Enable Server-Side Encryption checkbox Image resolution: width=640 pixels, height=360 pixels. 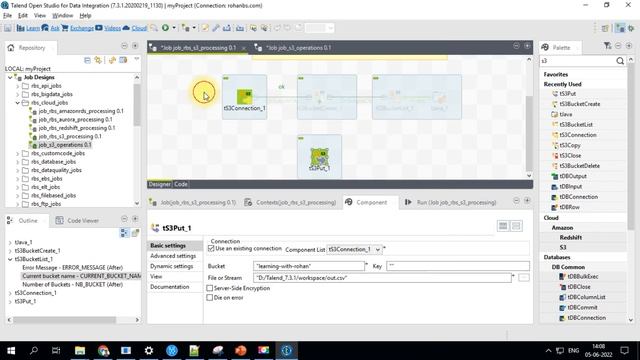pos(210,288)
